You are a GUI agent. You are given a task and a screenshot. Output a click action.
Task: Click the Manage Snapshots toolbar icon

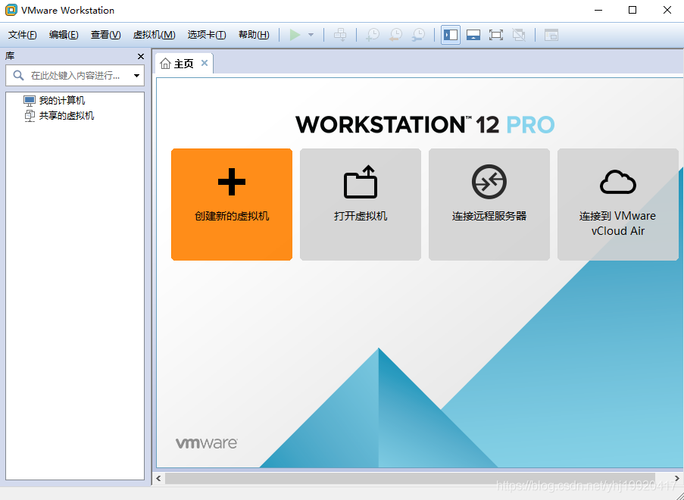[419, 35]
